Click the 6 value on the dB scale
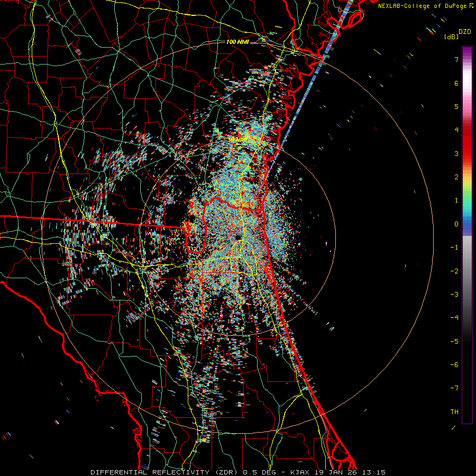Viewport: 476px width, 476px height. 456,83
